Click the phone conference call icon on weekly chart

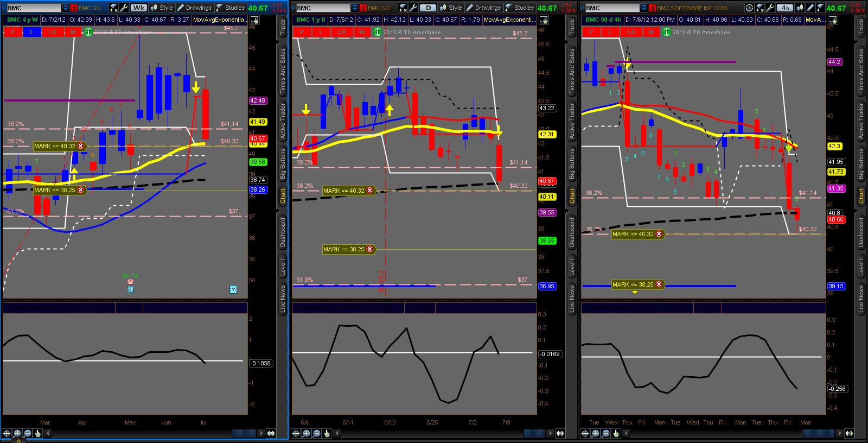(x=130, y=282)
